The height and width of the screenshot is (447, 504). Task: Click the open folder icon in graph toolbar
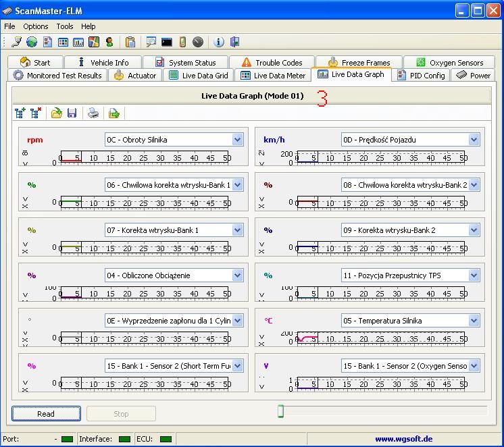tap(57, 113)
